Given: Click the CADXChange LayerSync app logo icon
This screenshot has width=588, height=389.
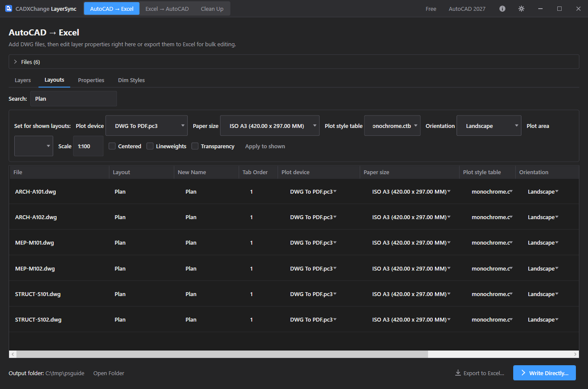Looking at the screenshot, I should (x=9, y=8).
